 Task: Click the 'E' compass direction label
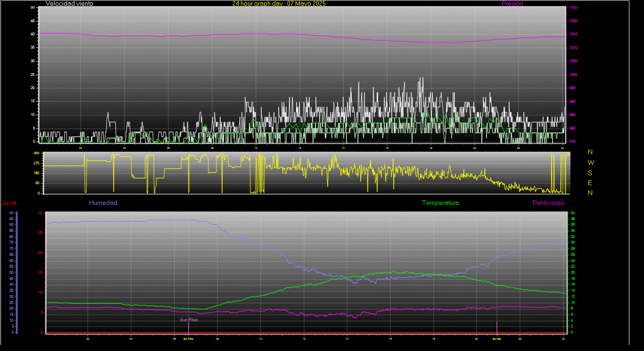tap(590, 183)
